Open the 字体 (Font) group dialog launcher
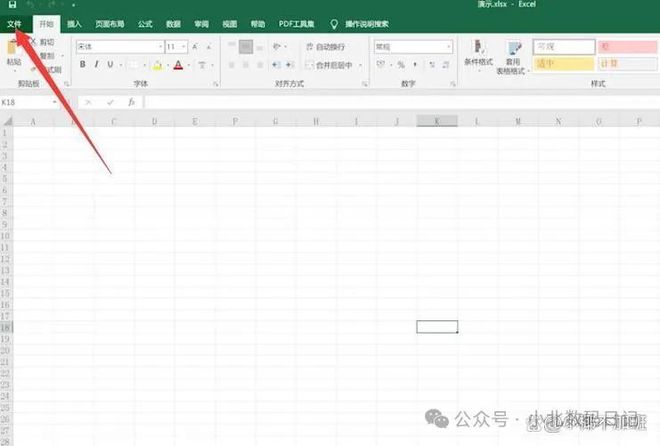The height and width of the screenshot is (446, 660). 216,84
